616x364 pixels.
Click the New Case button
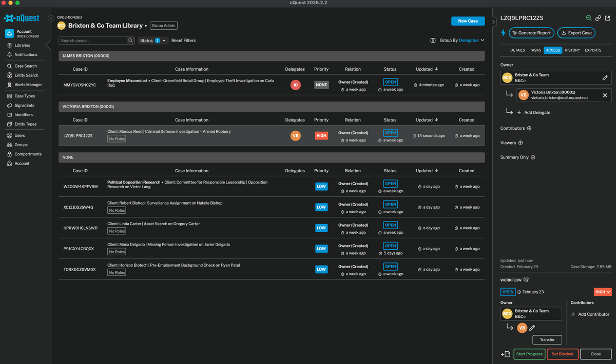pyautogui.click(x=467, y=21)
